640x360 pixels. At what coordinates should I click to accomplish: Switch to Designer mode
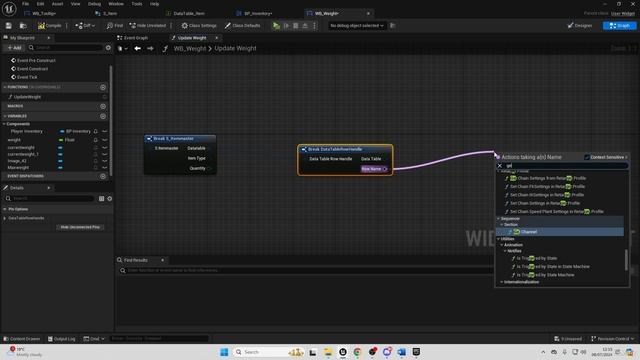click(x=580, y=26)
